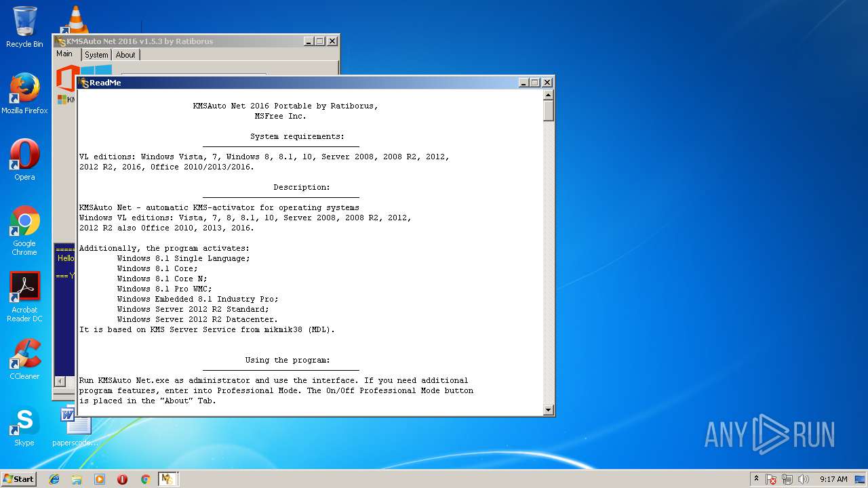The image size is (868, 488).
Task: Click the Start button on the taskbar
Action: [x=18, y=479]
